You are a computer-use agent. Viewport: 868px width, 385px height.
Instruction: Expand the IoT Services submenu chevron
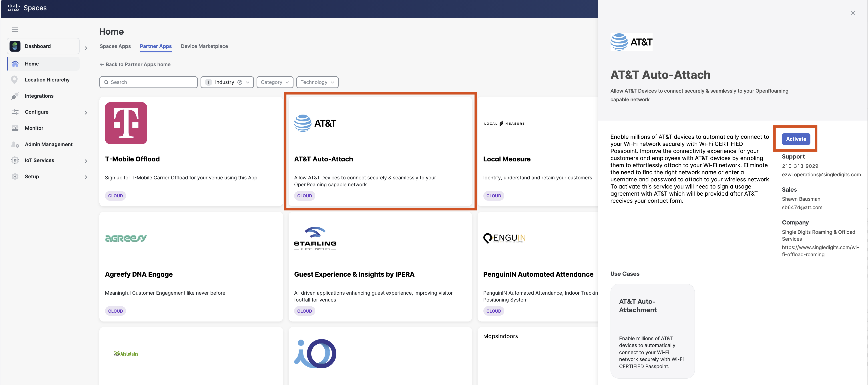(x=86, y=161)
